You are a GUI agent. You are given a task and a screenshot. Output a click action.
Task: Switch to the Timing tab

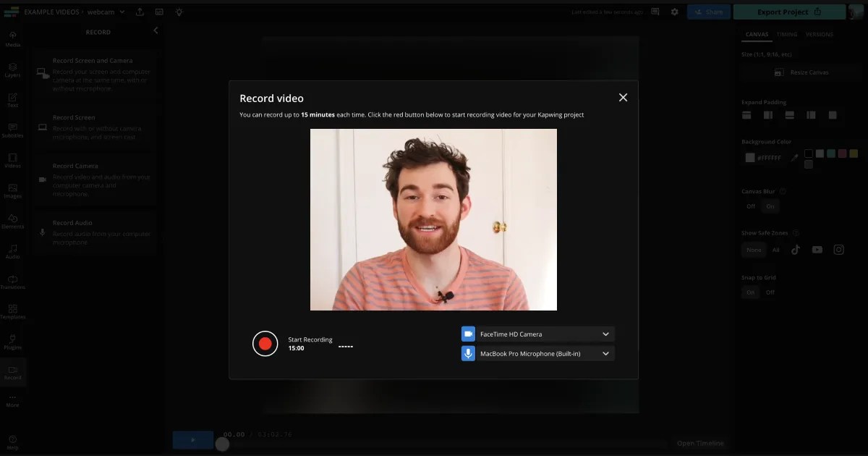pyautogui.click(x=787, y=34)
